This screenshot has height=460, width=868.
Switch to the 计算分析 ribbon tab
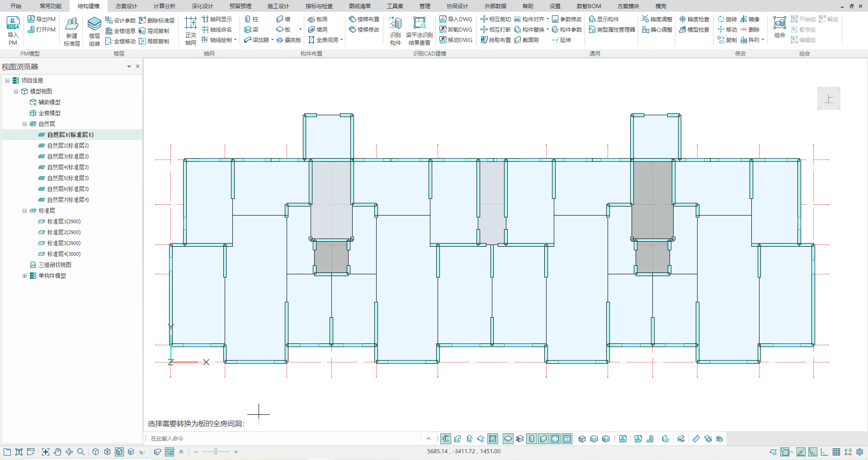tap(164, 6)
